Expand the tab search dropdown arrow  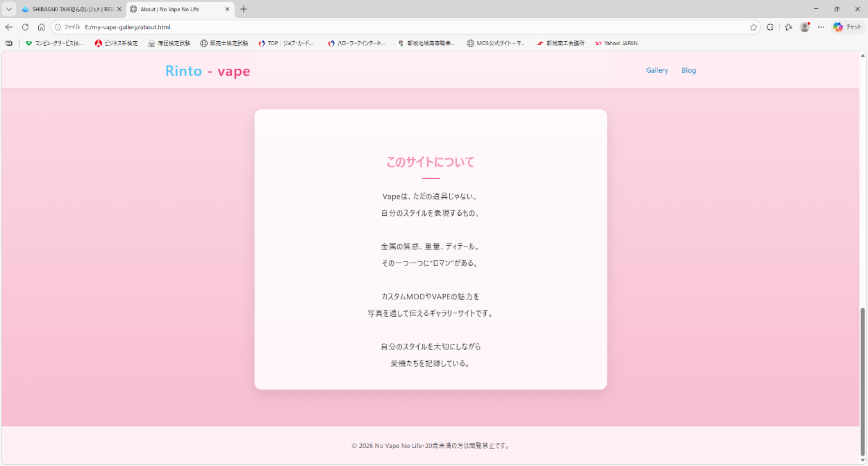[9, 9]
